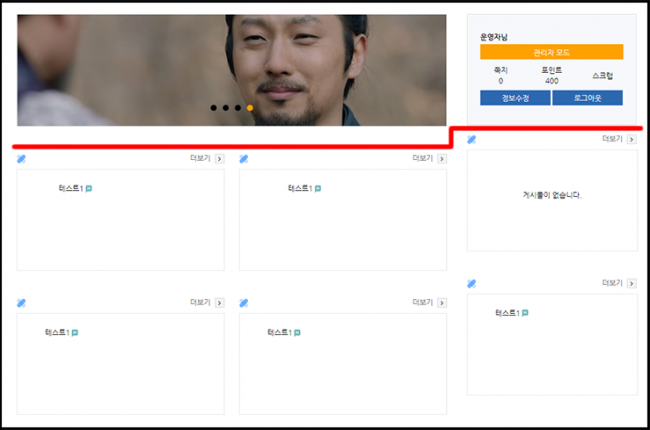Click arrow button of the bottom-row middle widget
Viewport: 650px width, 430px height.
(441, 303)
